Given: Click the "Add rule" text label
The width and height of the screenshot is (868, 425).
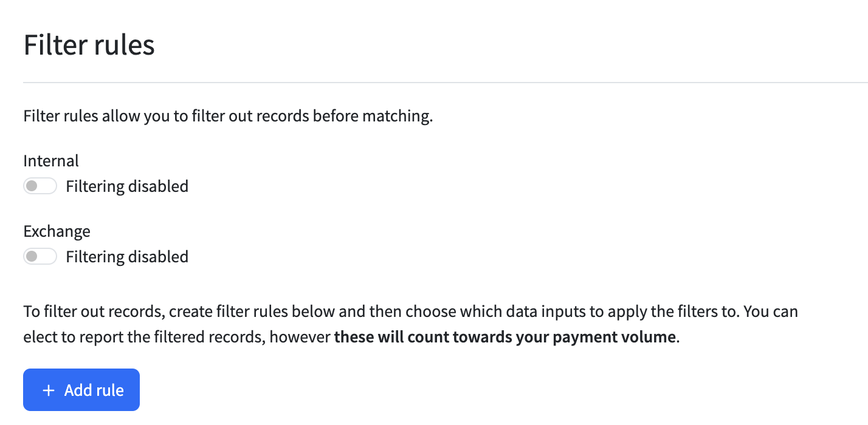Looking at the screenshot, I should click(x=94, y=390).
